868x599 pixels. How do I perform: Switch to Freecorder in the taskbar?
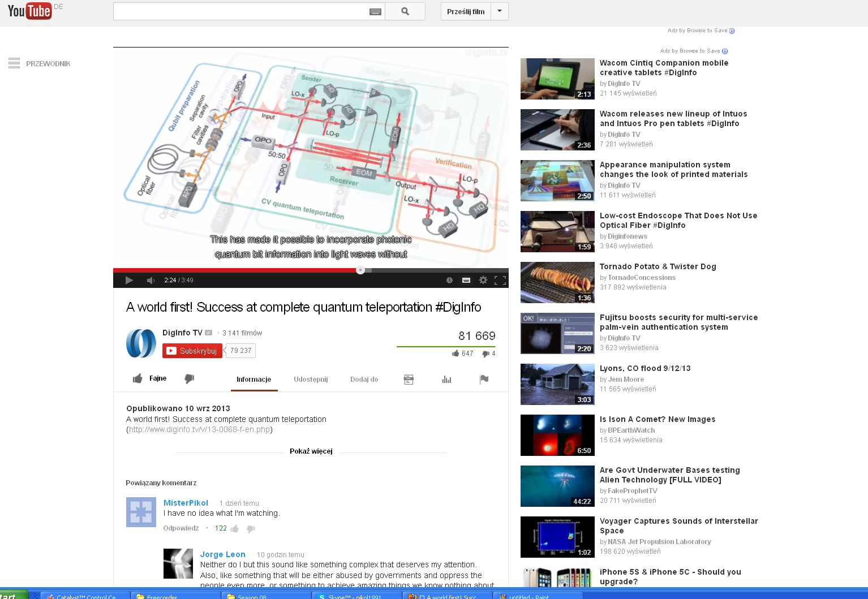coord(175,596)
